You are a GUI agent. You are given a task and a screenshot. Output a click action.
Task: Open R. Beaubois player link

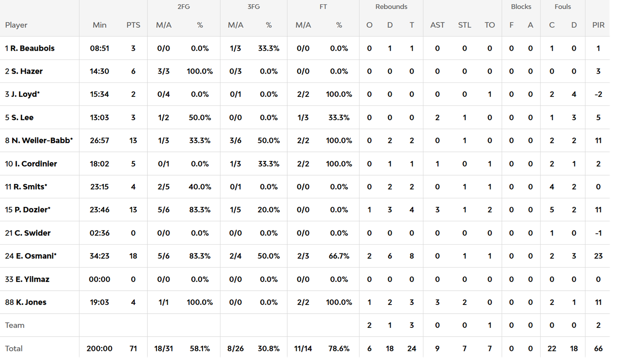32,48
